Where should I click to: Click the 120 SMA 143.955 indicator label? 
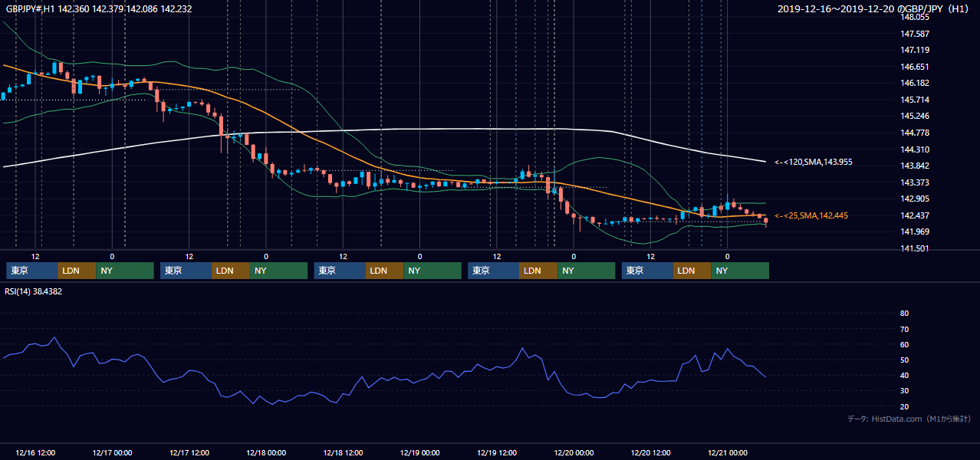click(x=814, y=162)
